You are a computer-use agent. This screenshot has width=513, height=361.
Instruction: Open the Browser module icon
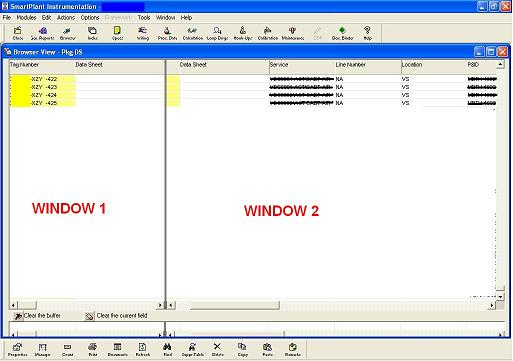pyautogui.click(x=67, y=33)
